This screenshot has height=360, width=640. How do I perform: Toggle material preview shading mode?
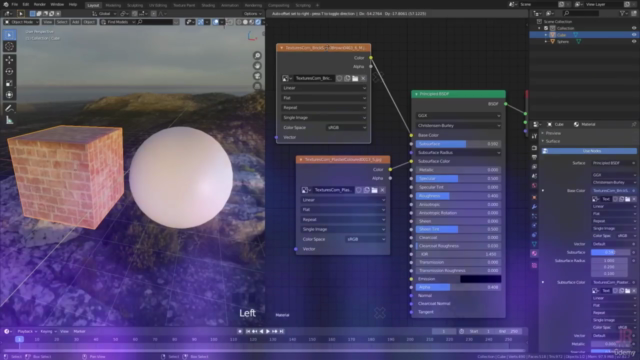[x=252, y=22]
